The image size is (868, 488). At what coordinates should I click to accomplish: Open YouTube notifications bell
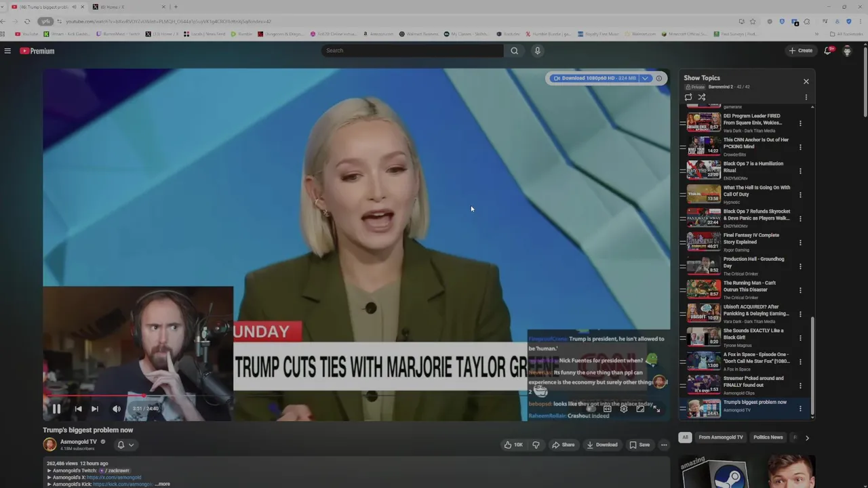[828, 51]
